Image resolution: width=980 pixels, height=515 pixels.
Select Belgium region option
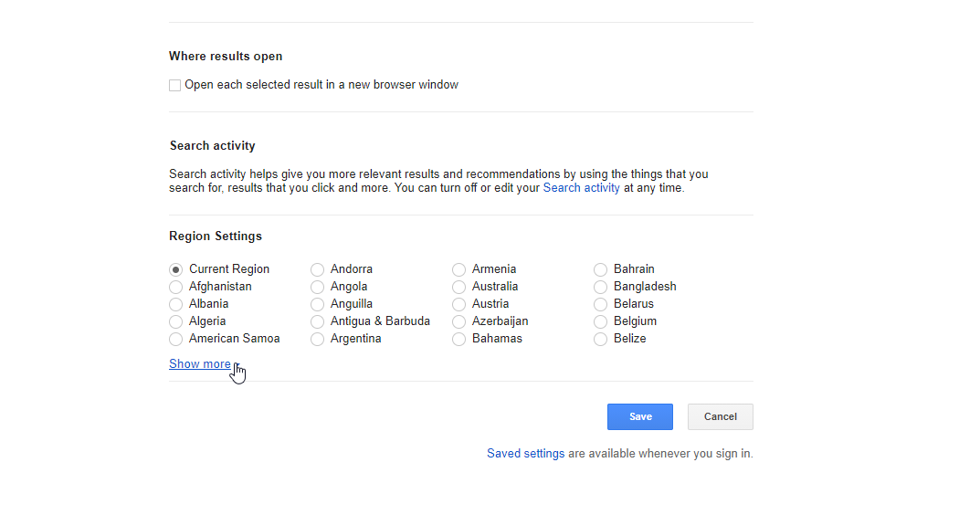[601, 321]
